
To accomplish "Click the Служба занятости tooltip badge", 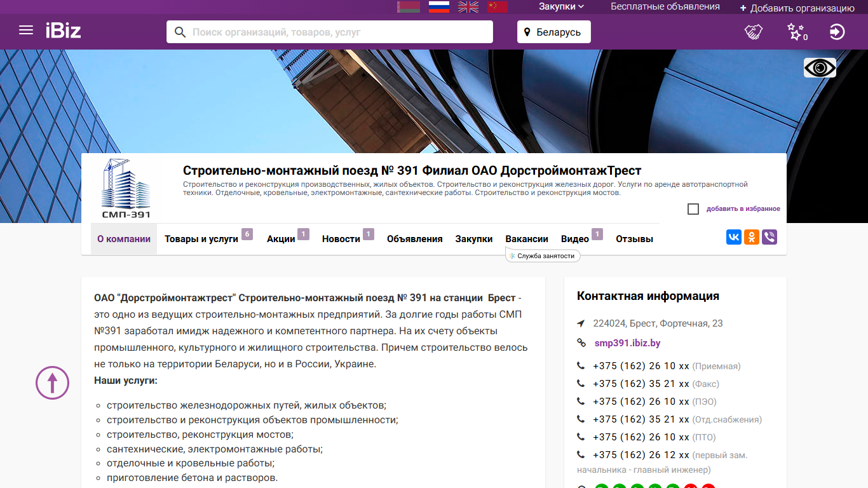I will click(543, 256).
